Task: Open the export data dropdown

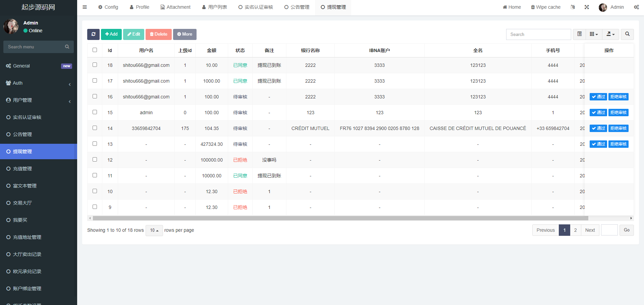Action: click(x=610, y=34)
